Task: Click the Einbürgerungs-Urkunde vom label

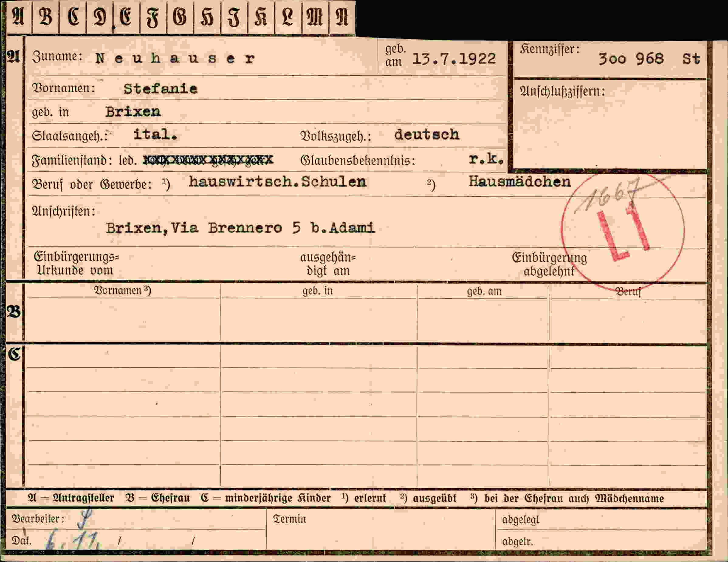Action: 76,264
